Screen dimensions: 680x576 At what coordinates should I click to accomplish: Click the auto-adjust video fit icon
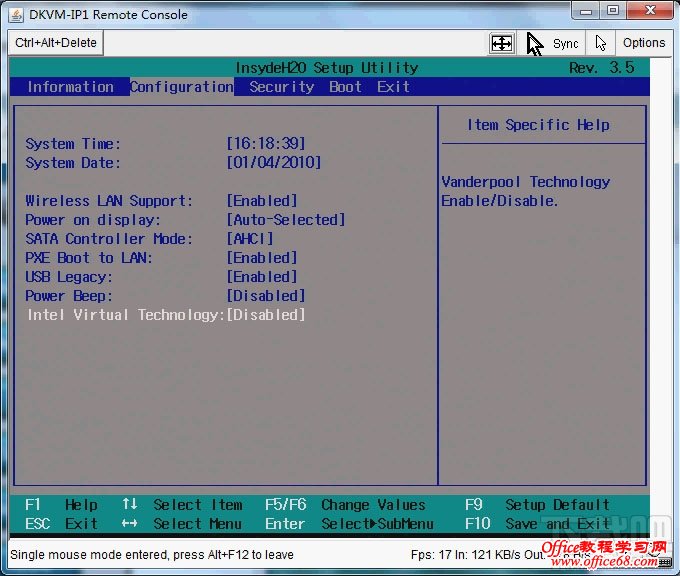pos(502,43)
